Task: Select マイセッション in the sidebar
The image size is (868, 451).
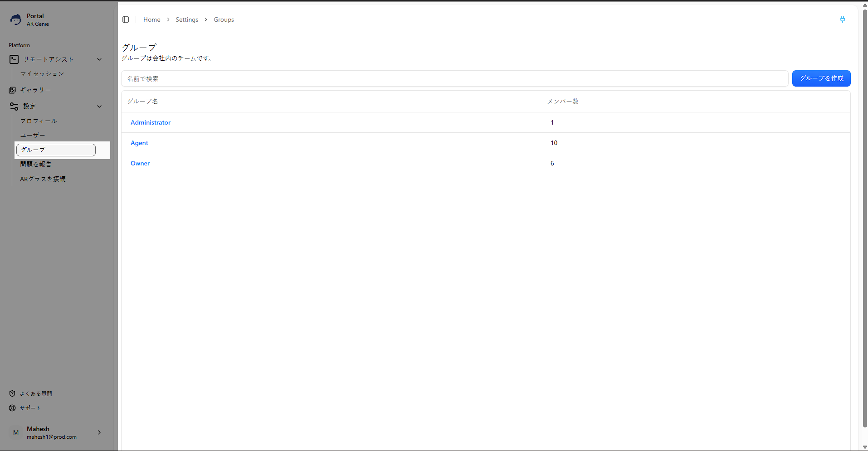Action: [42, 74]
